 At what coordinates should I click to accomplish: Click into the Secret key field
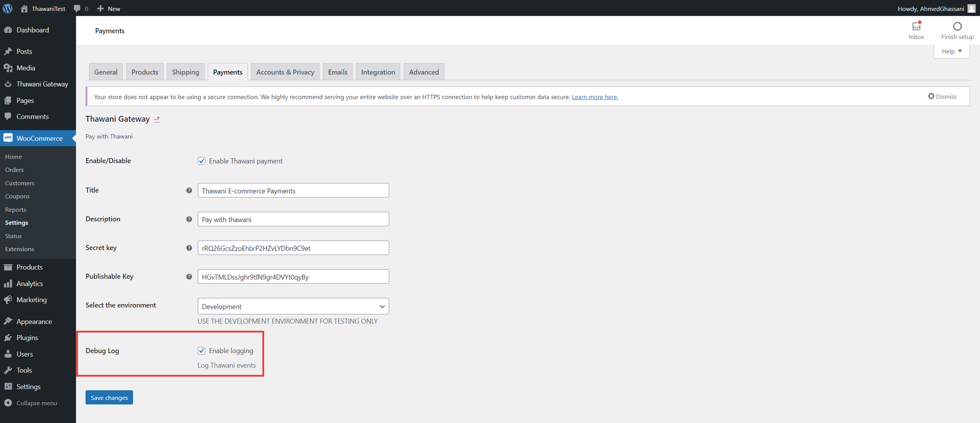293,248
